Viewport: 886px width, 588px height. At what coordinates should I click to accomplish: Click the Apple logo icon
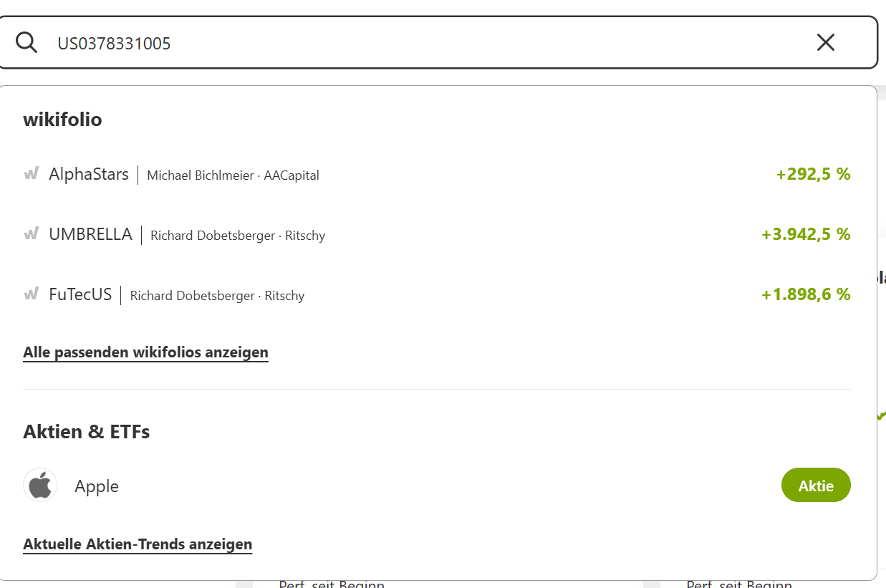tap(40, 485)
